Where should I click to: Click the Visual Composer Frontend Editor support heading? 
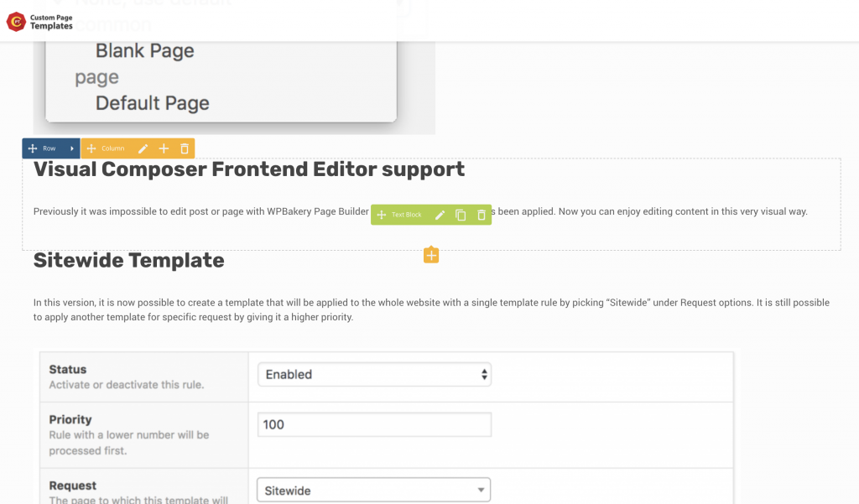coord(249,169)
